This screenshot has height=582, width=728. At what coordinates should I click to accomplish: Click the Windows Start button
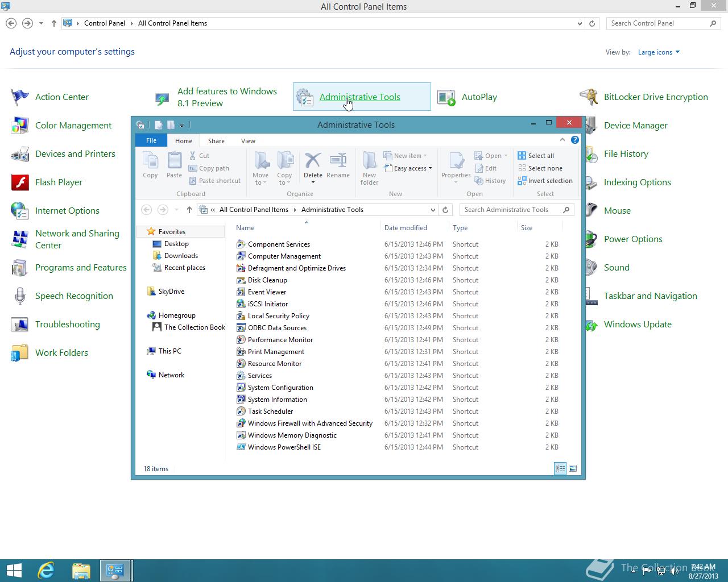[x=14, y=571]
